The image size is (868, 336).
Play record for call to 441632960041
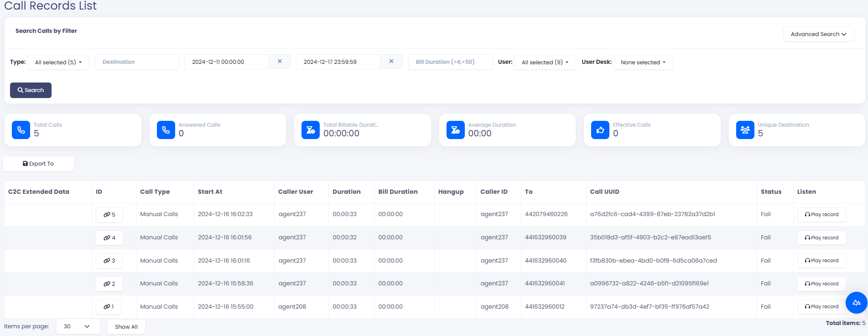[821, 284]
